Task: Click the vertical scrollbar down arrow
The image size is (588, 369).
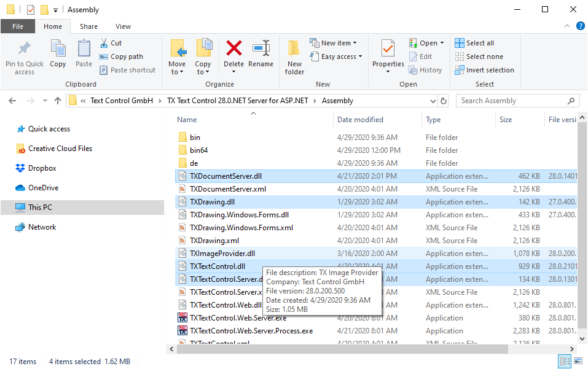Action: pos(582,339)
